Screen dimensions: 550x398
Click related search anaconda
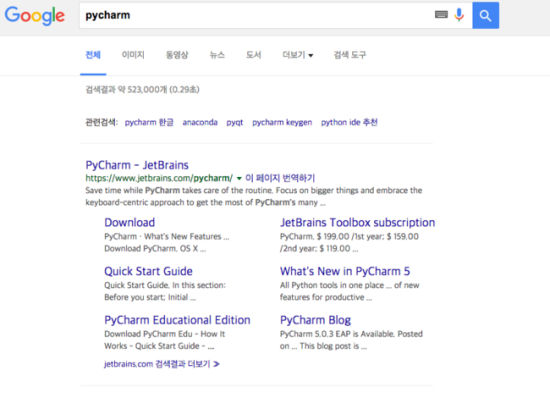pyautogui.click(x=200, y=122)
